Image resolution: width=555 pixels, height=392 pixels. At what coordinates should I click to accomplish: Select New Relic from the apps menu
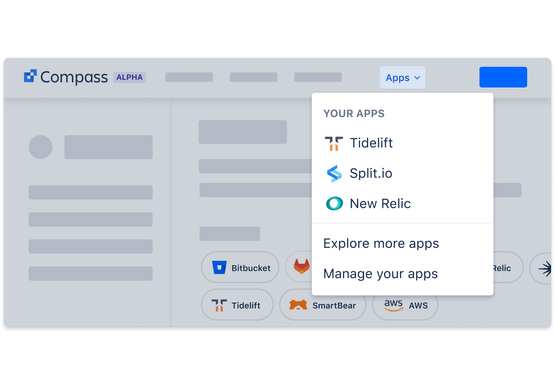click(402, 204)
